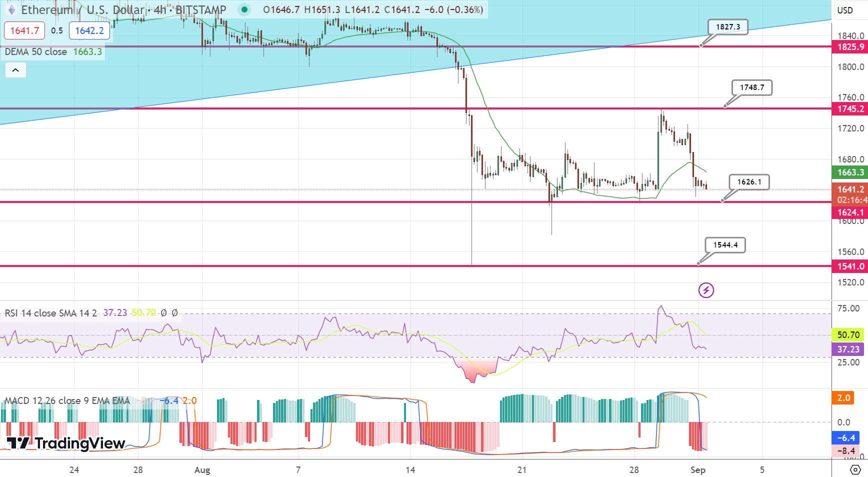
Task: Click the 4h interval label in title
Action: click(160, 9)
